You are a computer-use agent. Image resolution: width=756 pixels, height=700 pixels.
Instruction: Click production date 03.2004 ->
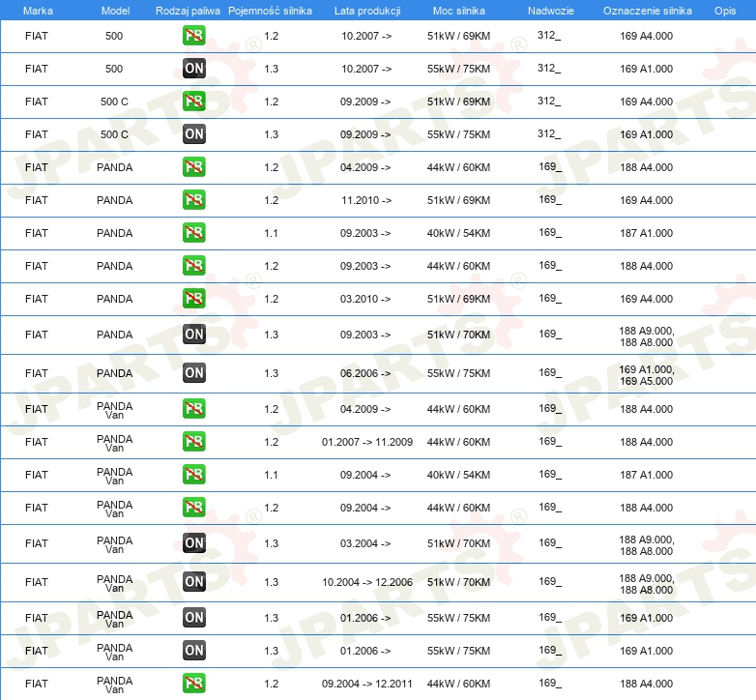(365, 543)
